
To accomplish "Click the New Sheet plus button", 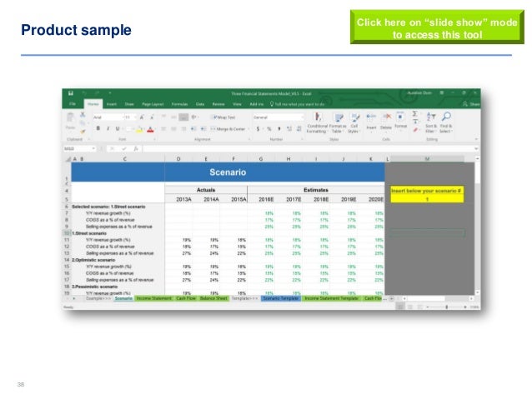I will 392,299.
